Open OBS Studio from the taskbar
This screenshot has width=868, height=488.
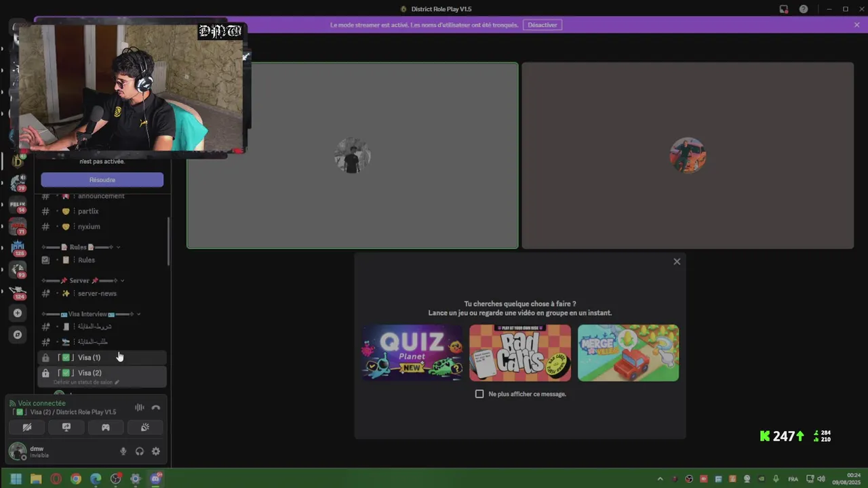pyautogui.click(x=116, y=479)
